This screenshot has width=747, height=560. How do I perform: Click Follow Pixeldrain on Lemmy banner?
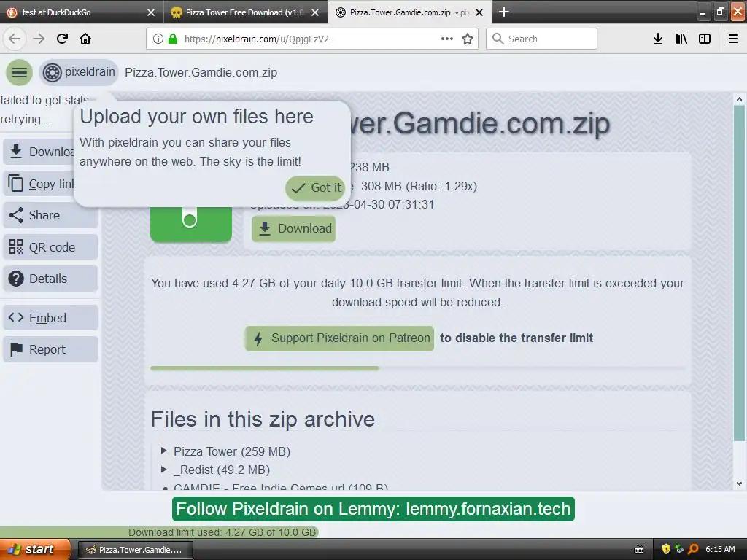[373, 509]
